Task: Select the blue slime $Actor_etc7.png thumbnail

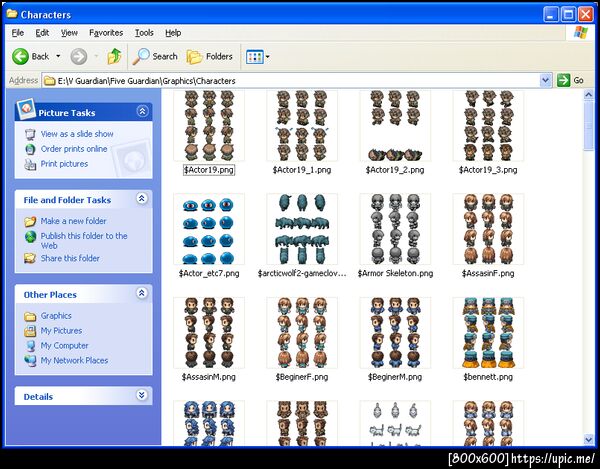Action: tap(209, 229)
